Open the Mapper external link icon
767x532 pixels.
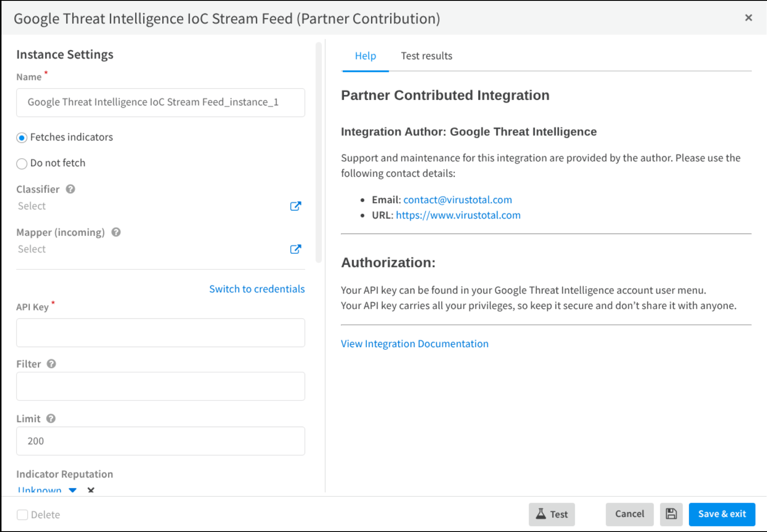coord(295,249)
